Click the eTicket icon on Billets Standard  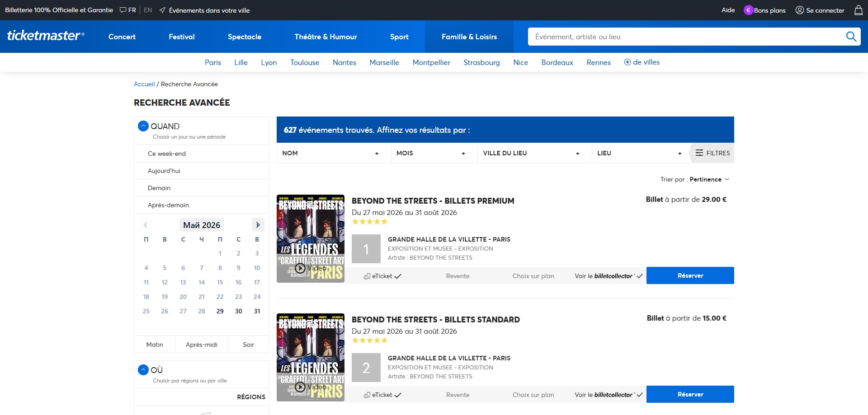point(367,395)
